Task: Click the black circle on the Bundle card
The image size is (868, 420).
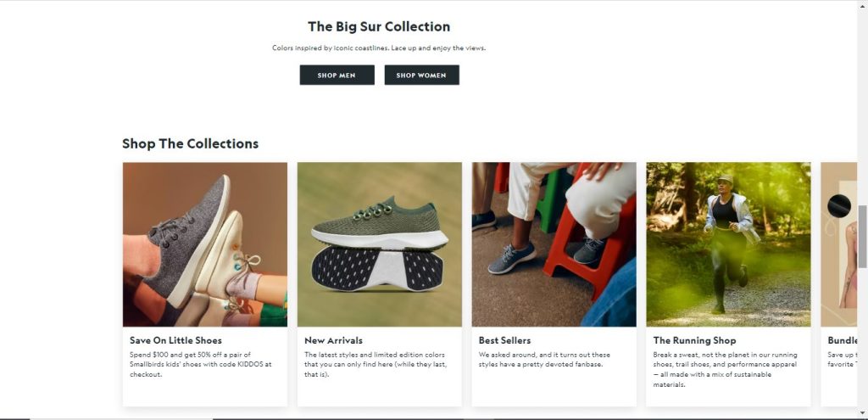Action: point(838,206)
